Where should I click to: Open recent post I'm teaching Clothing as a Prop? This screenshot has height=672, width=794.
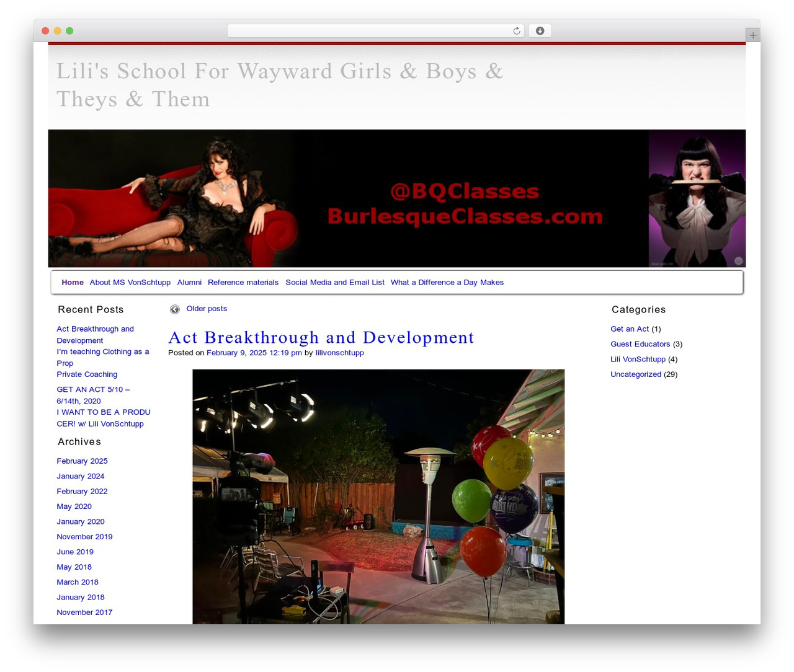[x=103, y=357]
